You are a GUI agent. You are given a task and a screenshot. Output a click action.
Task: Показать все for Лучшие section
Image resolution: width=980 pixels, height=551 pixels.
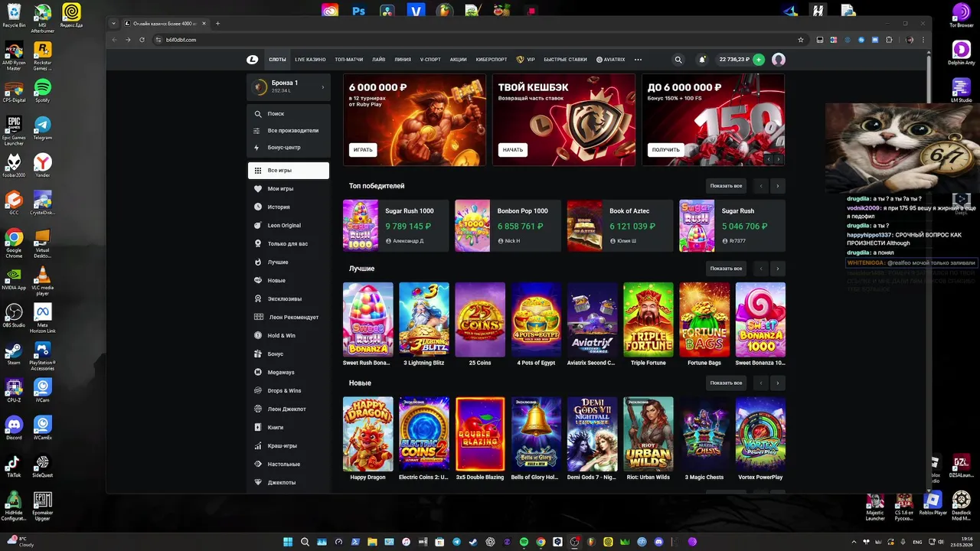(x=726, y=269)
